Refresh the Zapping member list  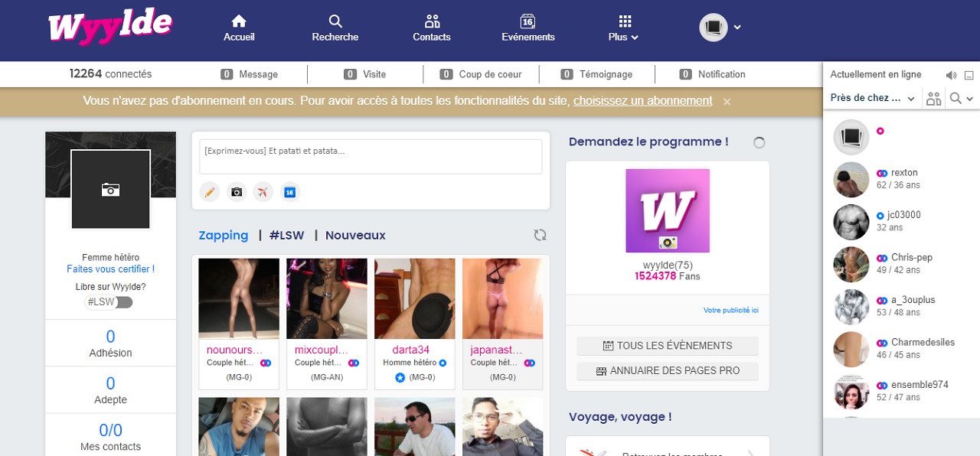point(540,236)
